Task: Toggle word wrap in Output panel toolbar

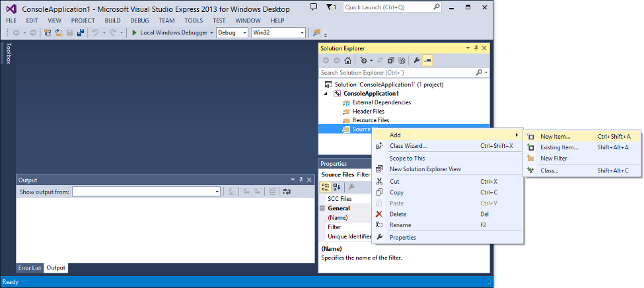Action: point(287,192)
